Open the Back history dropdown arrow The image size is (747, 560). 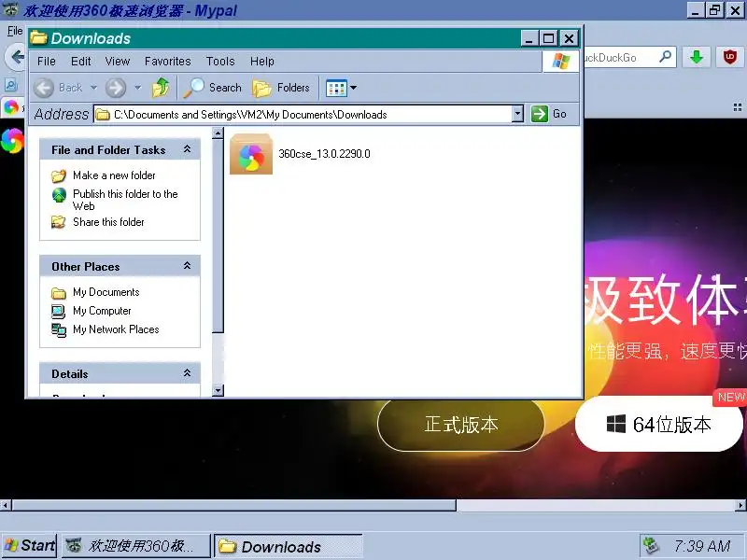tap(94, 88)
